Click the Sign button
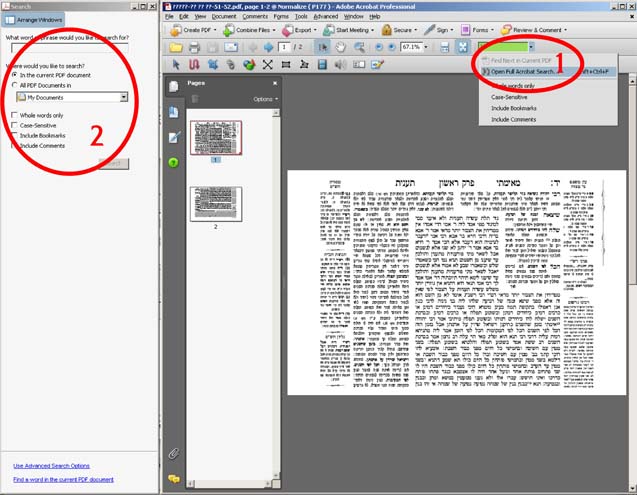This screenshot has height=495, width=637. [x=439, y=30]
